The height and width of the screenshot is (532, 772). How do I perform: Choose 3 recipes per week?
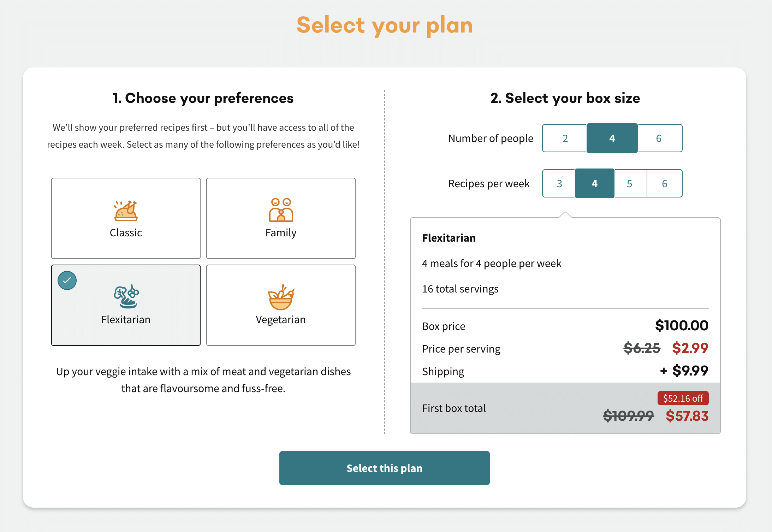pyautogui.click(x=559, y=183)
